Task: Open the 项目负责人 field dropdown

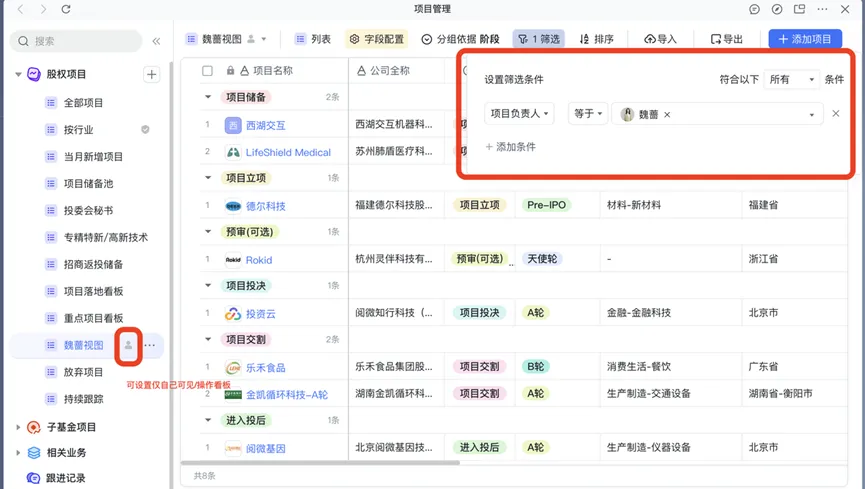Action: click(519, 114)
